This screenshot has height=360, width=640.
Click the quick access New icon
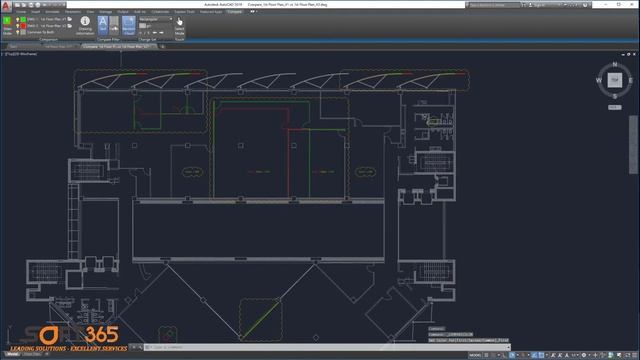coord(18,5)
